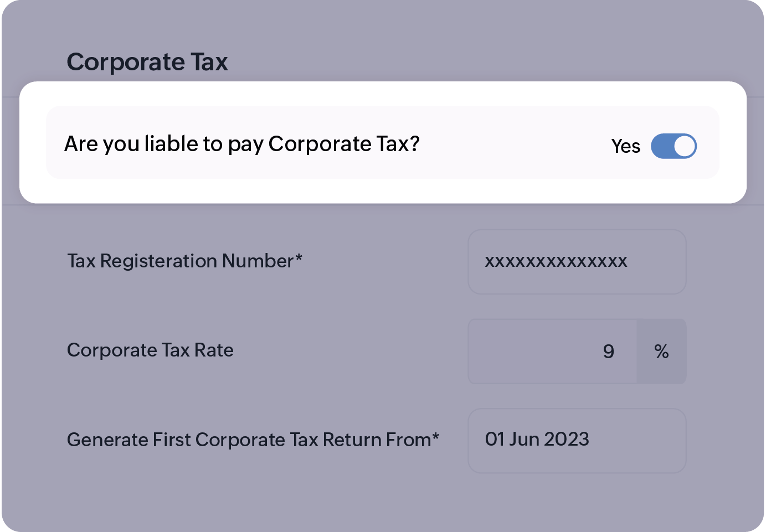Viewport: 766px width, 532px height.
Task: Click the Corporate Tax heading
Action: click(x=147, y=61)
